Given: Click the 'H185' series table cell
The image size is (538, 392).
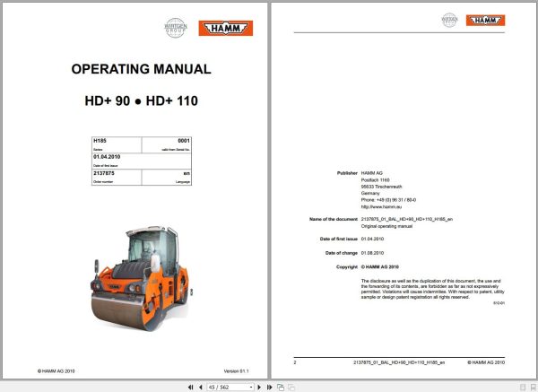Looking at the screenshot, I should (x=117, y=144).
